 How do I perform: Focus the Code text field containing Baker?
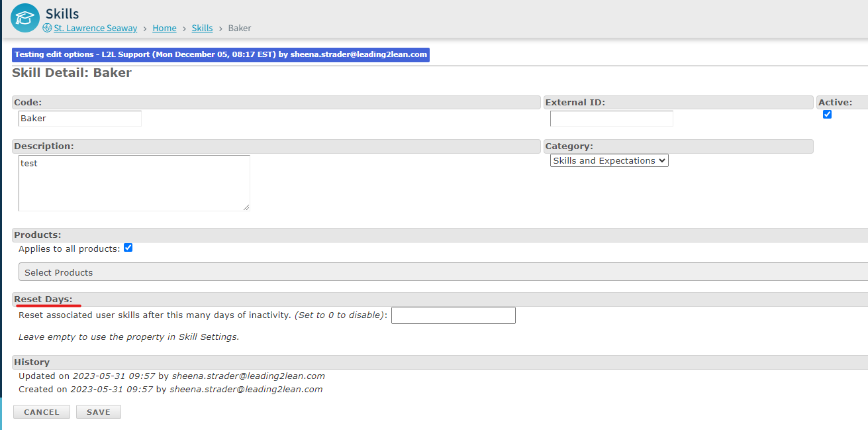click(x=80, y=119)
